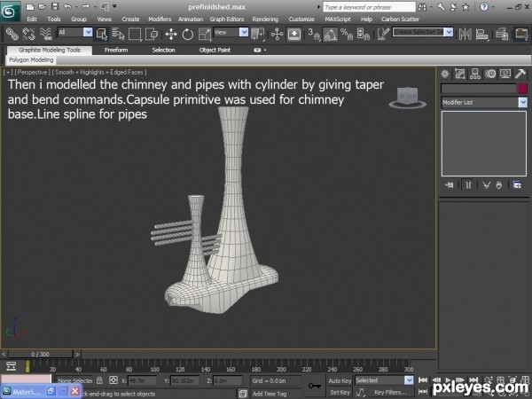Switch to the Object Paint ribbon tab
Screen dimensions: 532x399
pyautogui.click(x=215, y=50)
